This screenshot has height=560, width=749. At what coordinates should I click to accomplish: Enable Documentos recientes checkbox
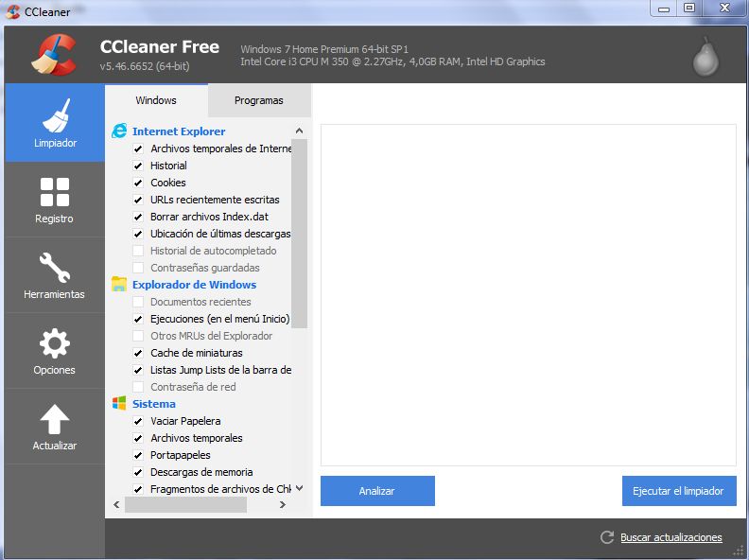coord(138,302)
